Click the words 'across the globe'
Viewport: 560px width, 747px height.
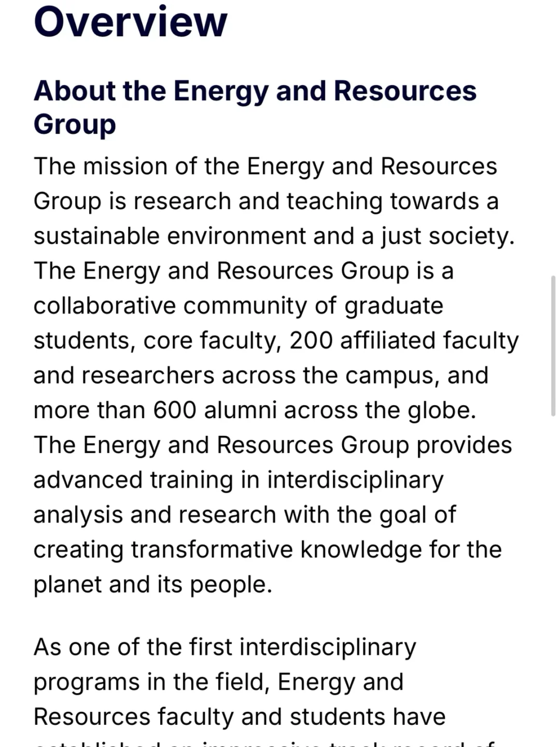[x=378, y=410]
